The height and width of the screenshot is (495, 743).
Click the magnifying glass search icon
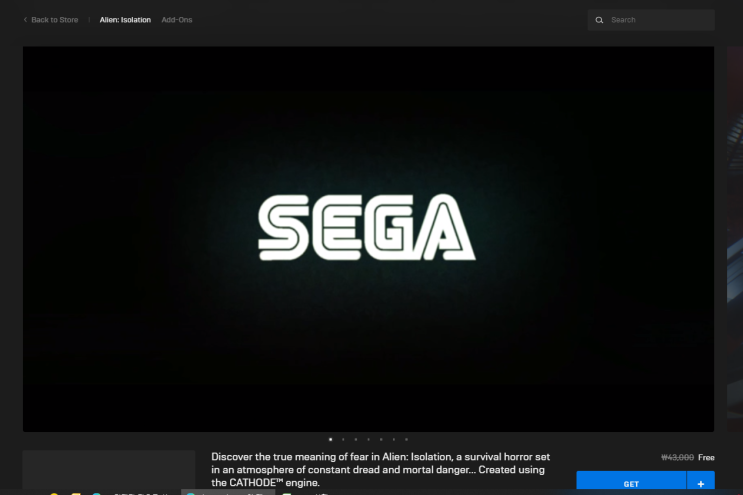[x=599, y=20]
